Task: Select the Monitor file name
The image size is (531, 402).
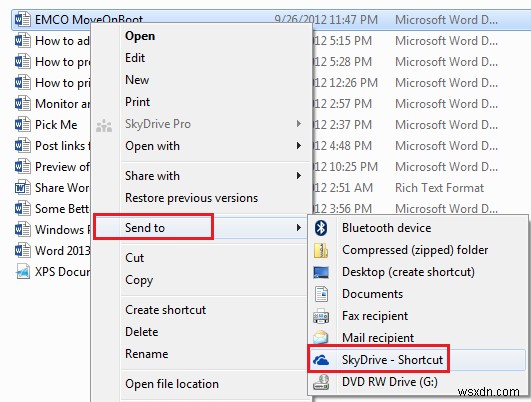Action: 62,104
